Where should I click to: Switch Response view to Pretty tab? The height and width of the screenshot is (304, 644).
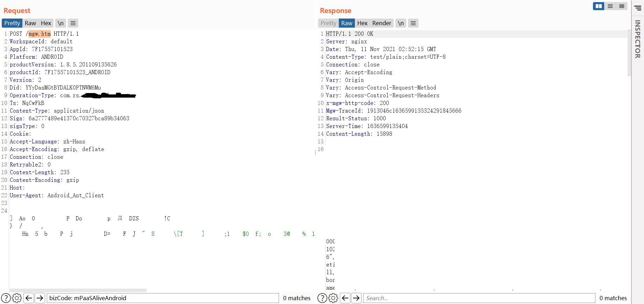(328, 23)
